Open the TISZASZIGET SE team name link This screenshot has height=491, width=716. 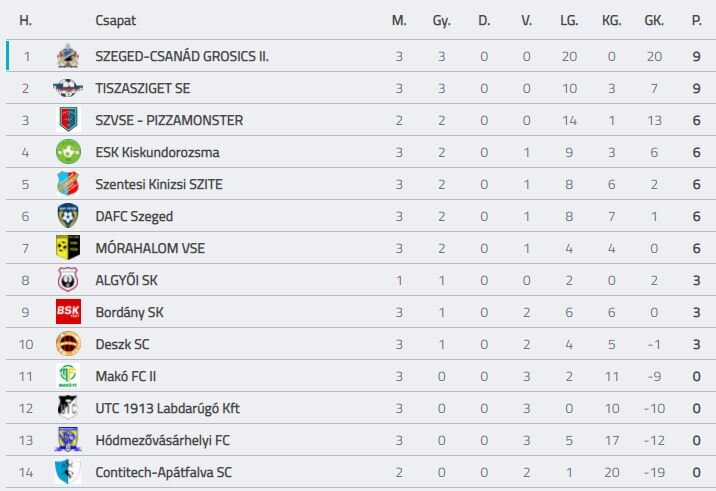click(x=142, y=88)
